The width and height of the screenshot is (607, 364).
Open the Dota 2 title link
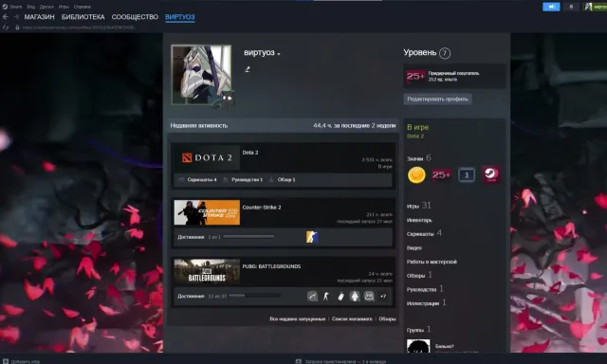tap(250, 153)
